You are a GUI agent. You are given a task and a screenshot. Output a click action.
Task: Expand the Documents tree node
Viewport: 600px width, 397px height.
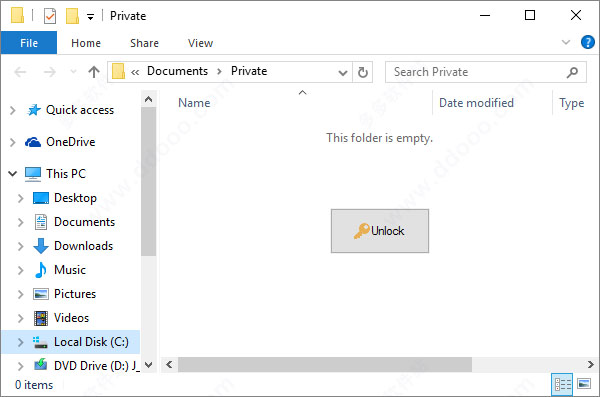click(21, 222)
